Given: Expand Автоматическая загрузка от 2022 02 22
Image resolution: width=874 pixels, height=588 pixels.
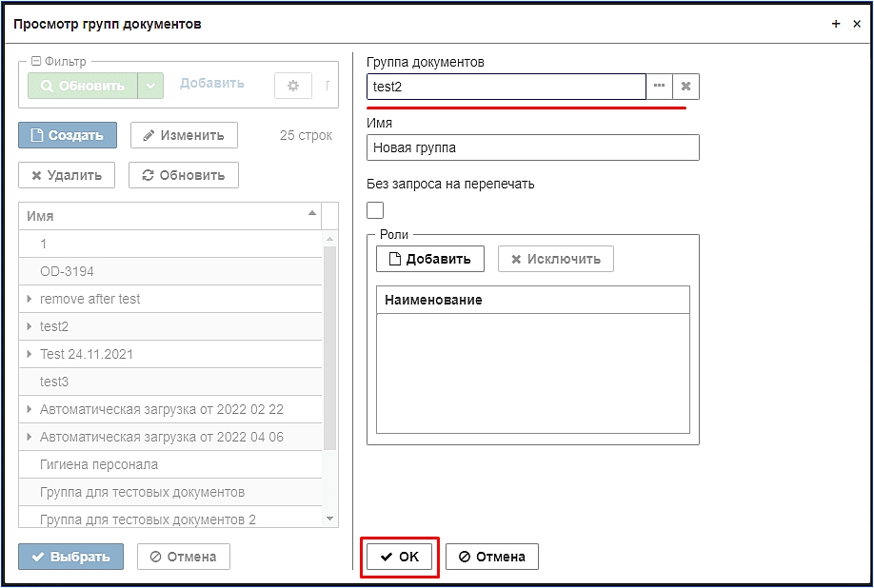Looking at the screenshot, I should click(30, 409).
